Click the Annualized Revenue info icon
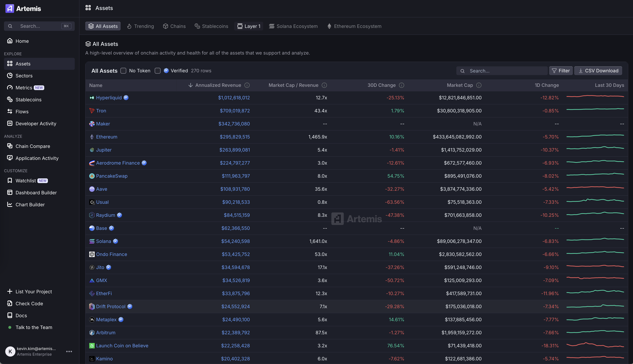 pyautogui.click(x=247, y=85)
